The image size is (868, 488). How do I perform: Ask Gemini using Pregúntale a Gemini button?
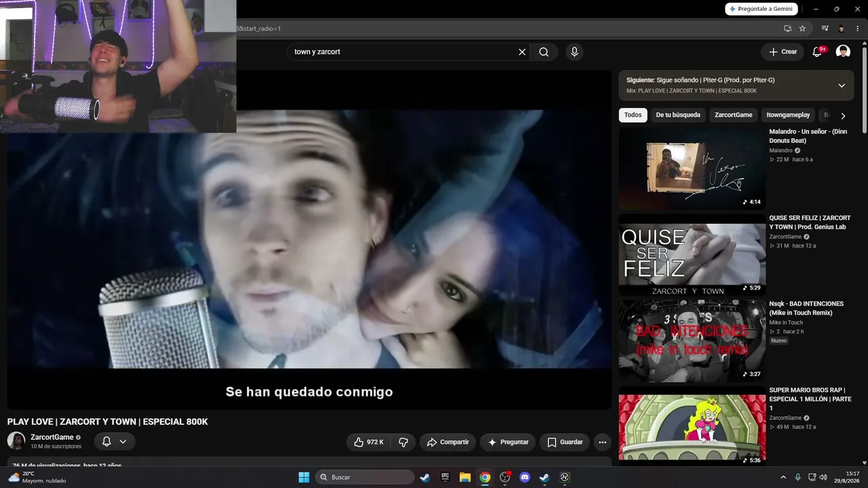(x=762, y=9)
